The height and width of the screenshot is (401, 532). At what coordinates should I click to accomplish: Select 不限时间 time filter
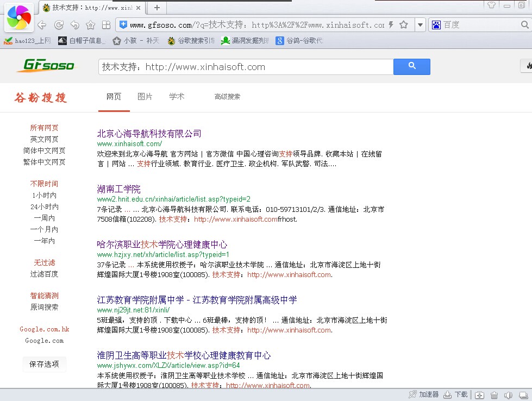point(44,184)
